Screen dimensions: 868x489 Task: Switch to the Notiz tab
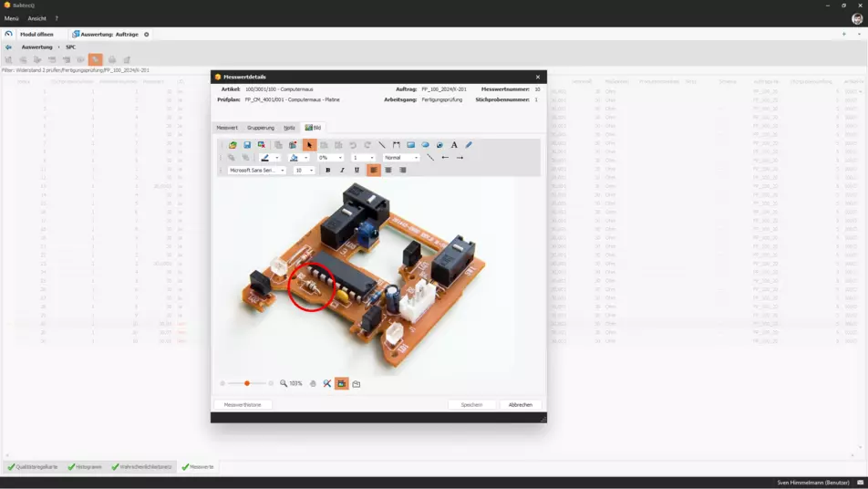click(x=290, y=128)
